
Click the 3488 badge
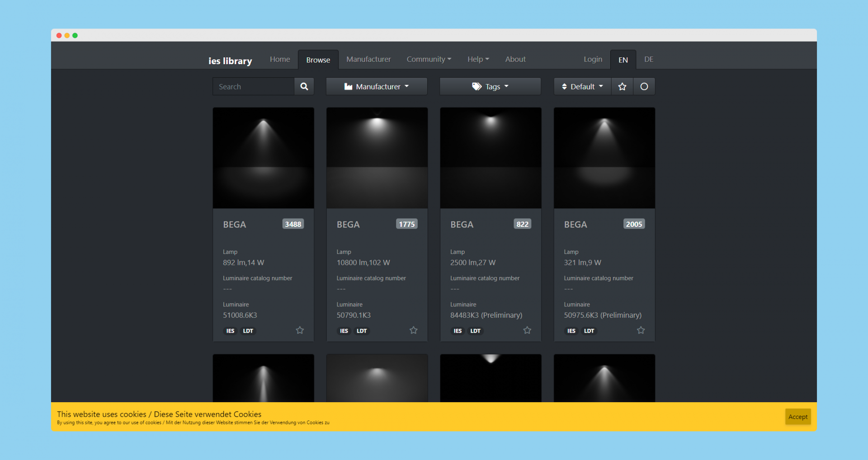click(x=293, y=224)
